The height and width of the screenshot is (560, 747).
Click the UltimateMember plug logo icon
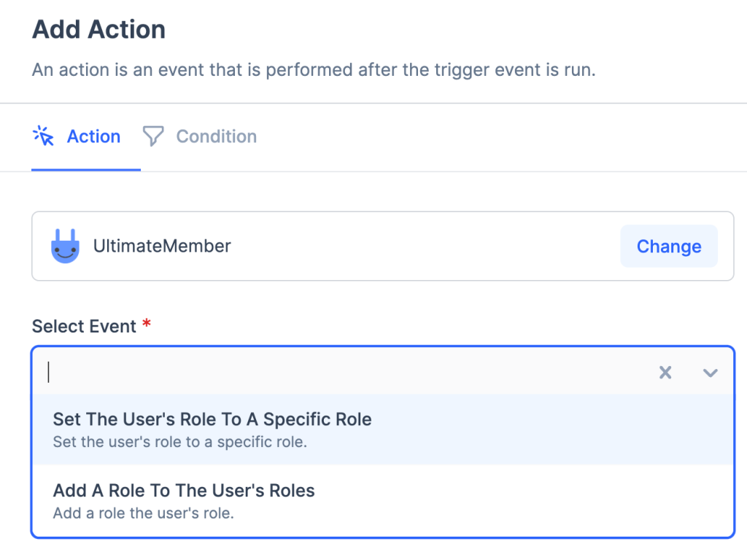[65, 246]
